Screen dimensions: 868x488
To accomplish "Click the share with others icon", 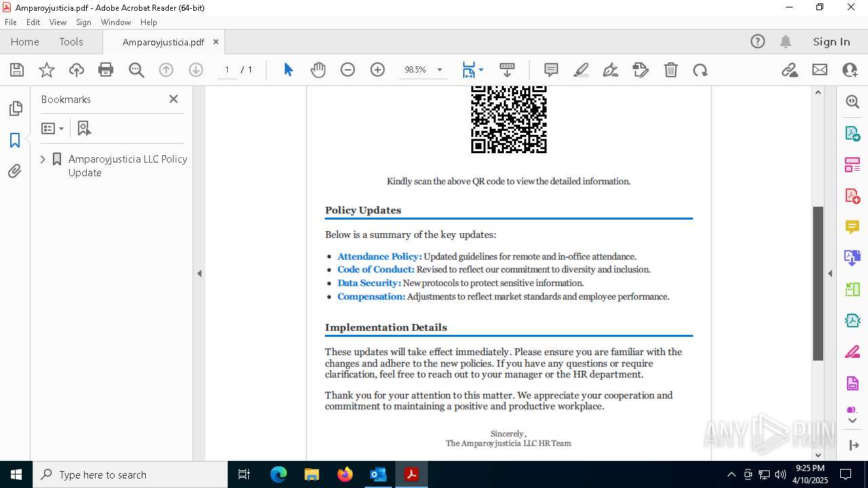I will pos(850,70).
